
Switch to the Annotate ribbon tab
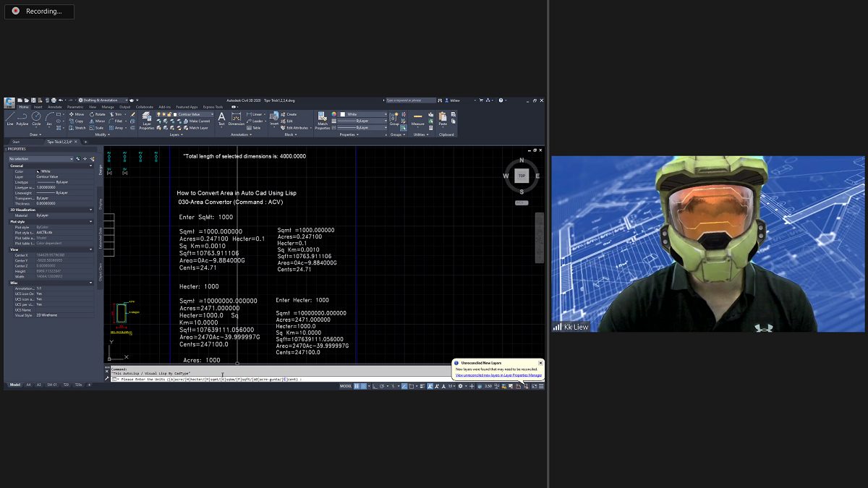point(55,107)
